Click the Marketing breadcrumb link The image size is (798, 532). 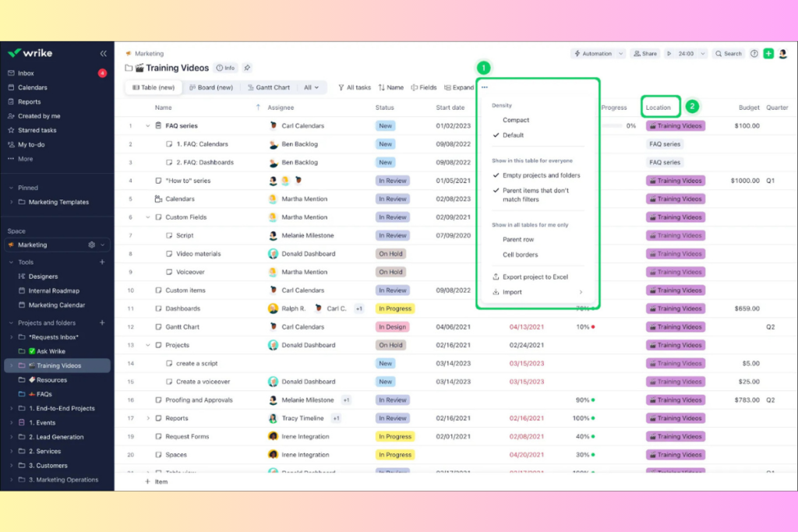pyautogui.click(x=149, y=54)
